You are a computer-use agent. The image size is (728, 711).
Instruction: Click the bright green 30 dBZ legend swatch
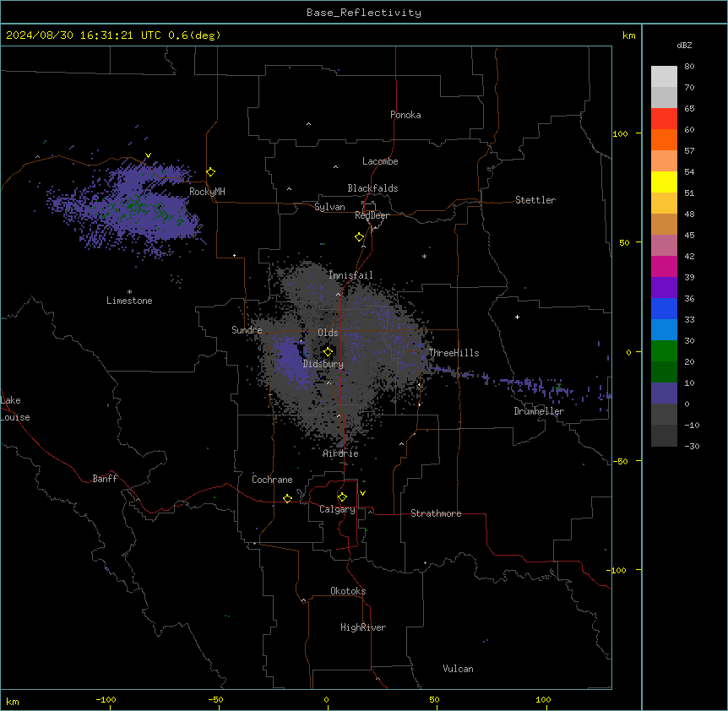tap(664, 351)
